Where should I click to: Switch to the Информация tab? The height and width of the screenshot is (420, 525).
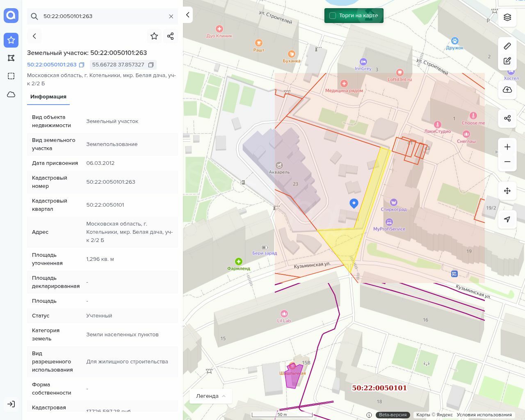point(48,97)
